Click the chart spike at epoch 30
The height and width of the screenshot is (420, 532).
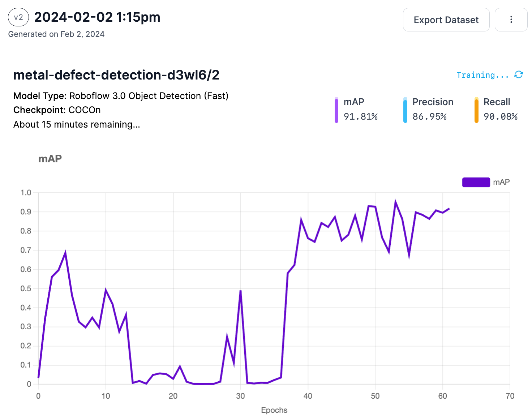coord(240,291)
